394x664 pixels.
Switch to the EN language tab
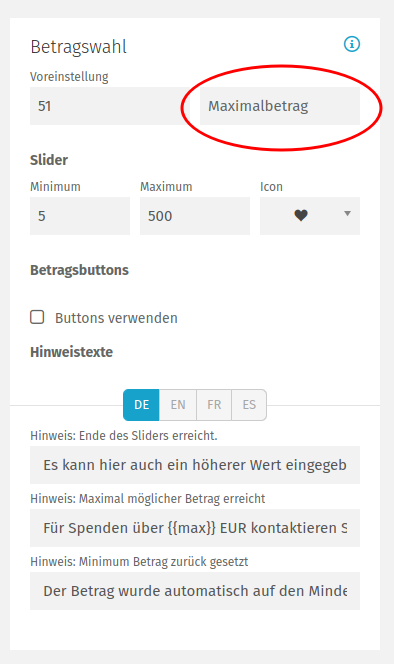coord(178,405)
